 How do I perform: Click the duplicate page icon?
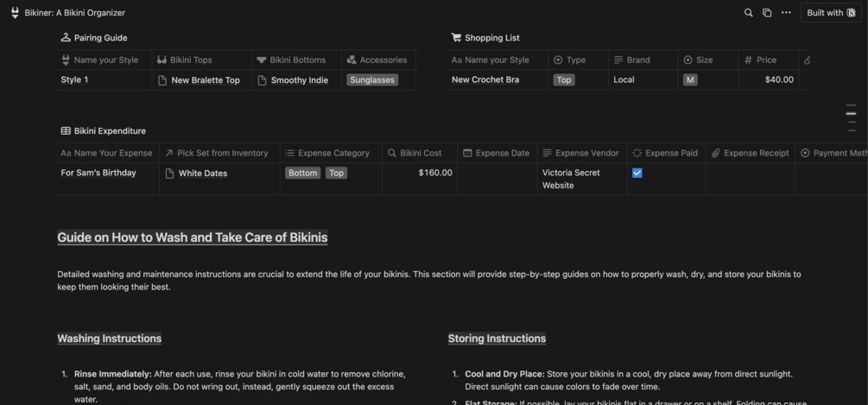coord(767,13)
